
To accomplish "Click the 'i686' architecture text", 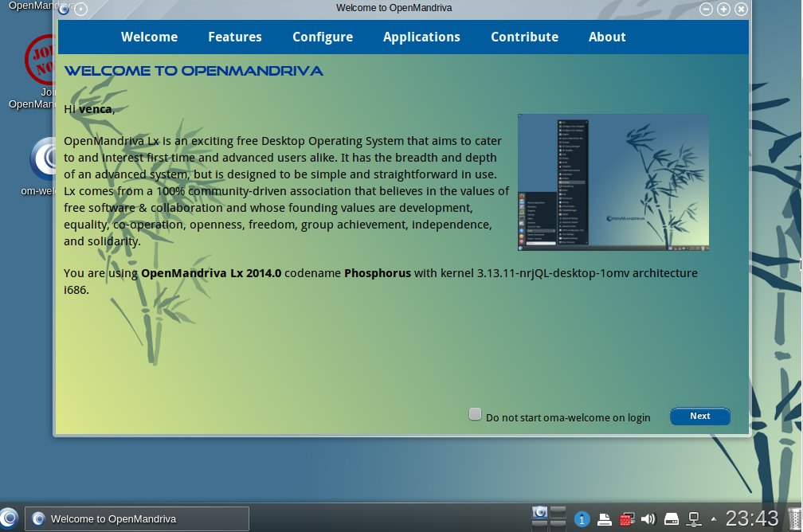I will [x=75, y=290].
